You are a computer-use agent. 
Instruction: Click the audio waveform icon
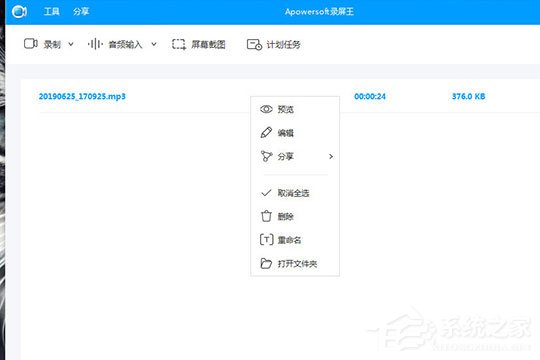pyautogui.click(x=95, y=44)
